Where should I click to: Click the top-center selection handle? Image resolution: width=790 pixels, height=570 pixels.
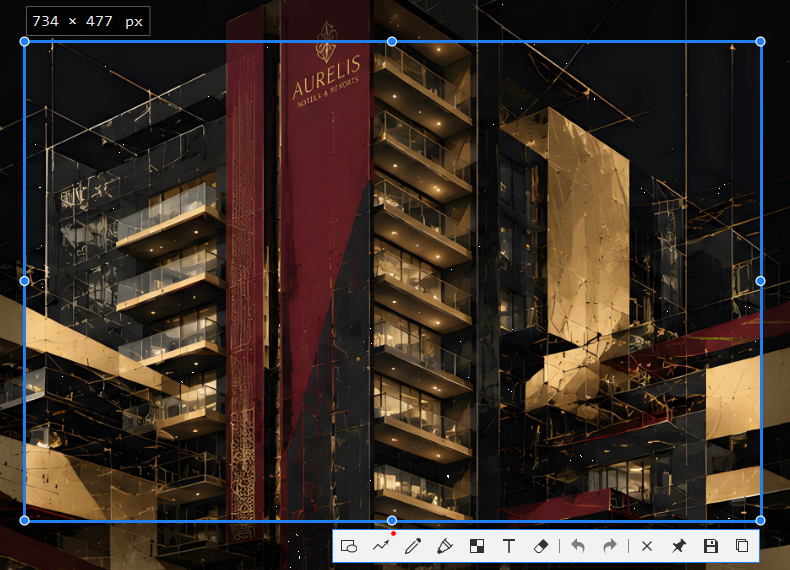392,41
